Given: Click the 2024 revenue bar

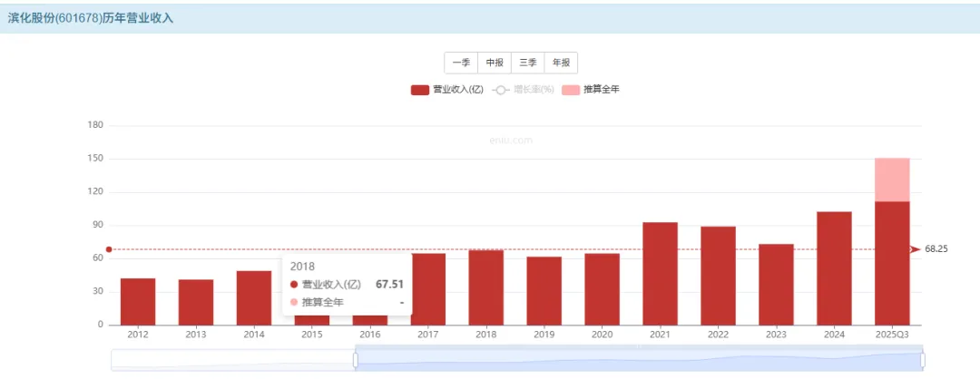Looking at the screenshot, I should (835, 268).
